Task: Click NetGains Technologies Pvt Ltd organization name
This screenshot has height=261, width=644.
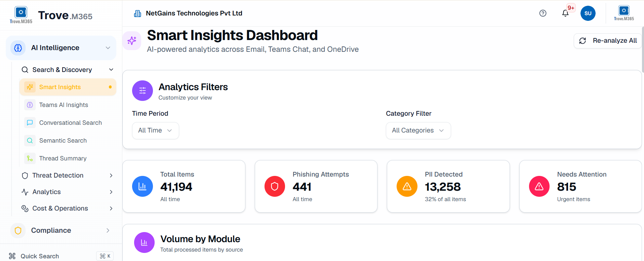Action: [x=194, y=13]
